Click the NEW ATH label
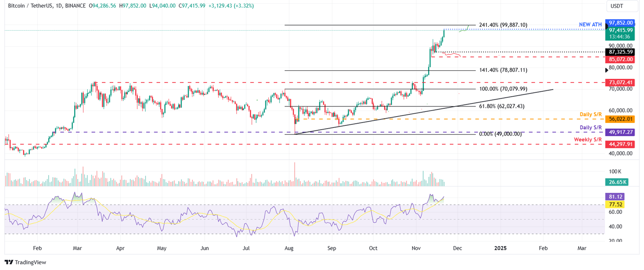The height and width of the screenshot is (270, 644). click(x=590, y=24)
